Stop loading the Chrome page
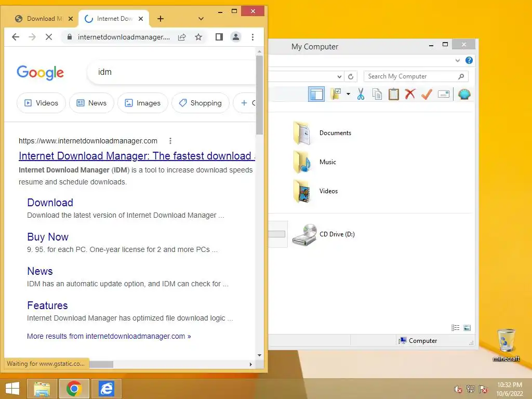Image resolution: width=532 pixels, height=399 pixels. 49,37
